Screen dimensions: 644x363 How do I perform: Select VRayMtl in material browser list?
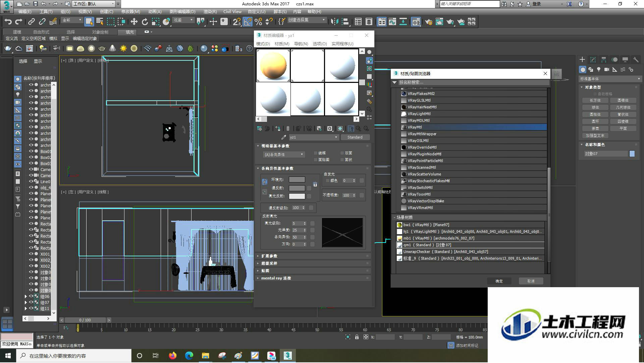(474, 127)
